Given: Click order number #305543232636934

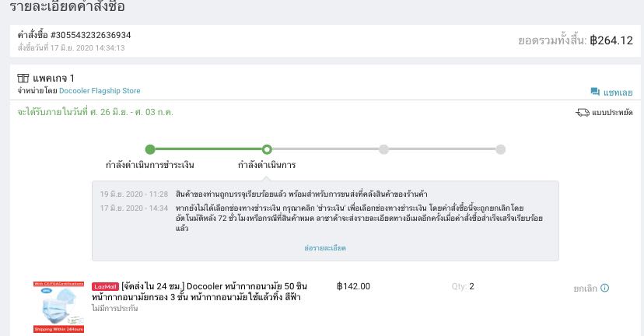Looking at the screenshot, I should point(91,35).
